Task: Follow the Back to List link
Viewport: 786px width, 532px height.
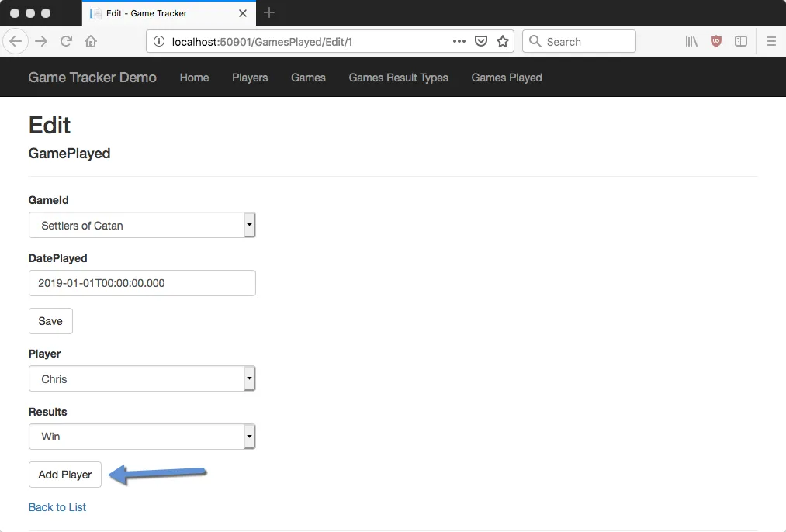Action: point(57,507)
